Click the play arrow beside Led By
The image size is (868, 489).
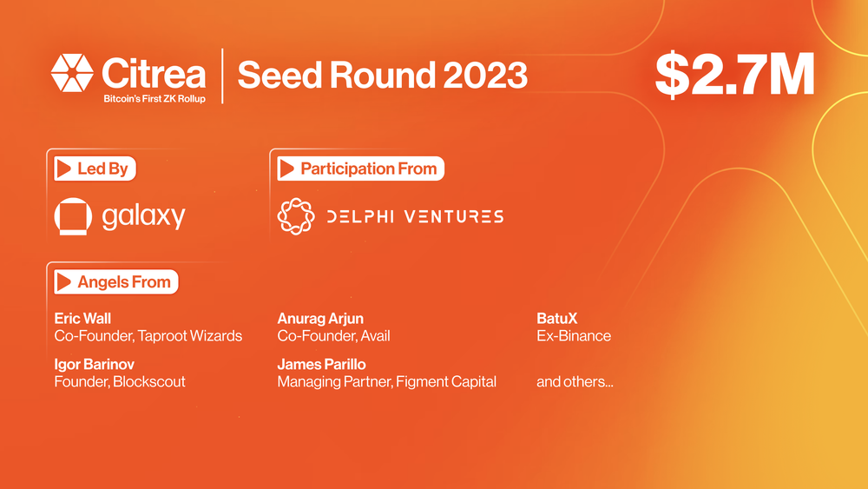pyautogui.click(x=63, y=169)
